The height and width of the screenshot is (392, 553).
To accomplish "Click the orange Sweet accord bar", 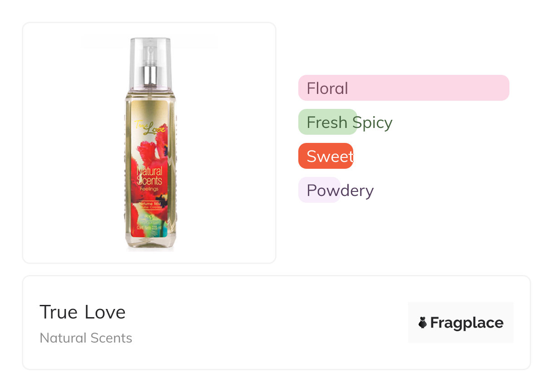I will [x=325, y=156].
